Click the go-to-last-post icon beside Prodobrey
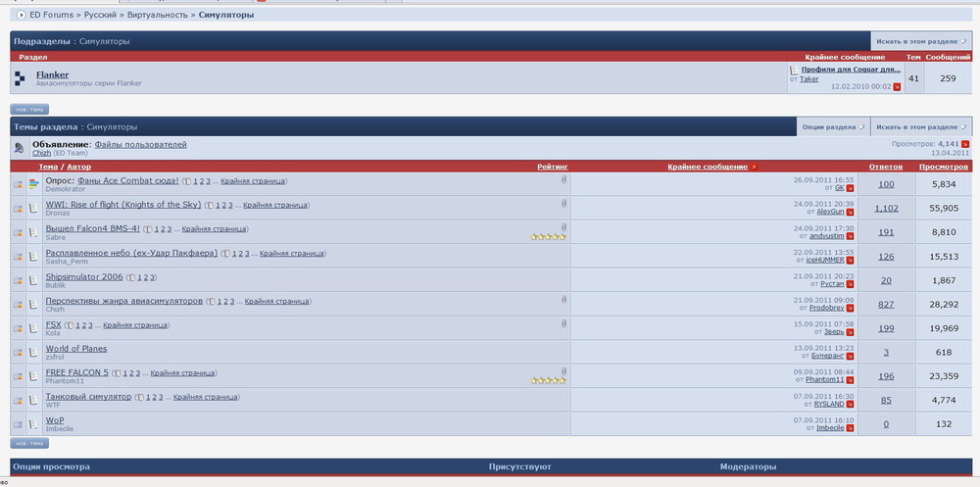 pyautogui.click(x=850, y=309)
